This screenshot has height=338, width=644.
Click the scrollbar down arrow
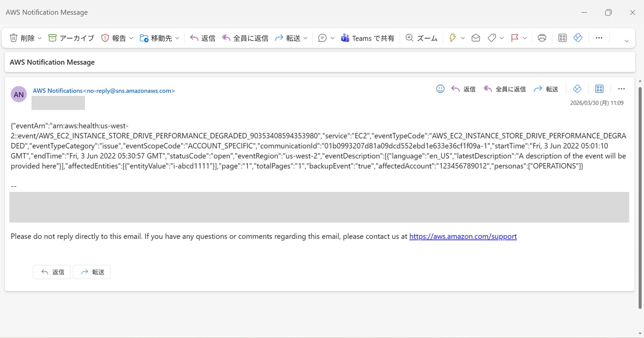click(640, 333)
